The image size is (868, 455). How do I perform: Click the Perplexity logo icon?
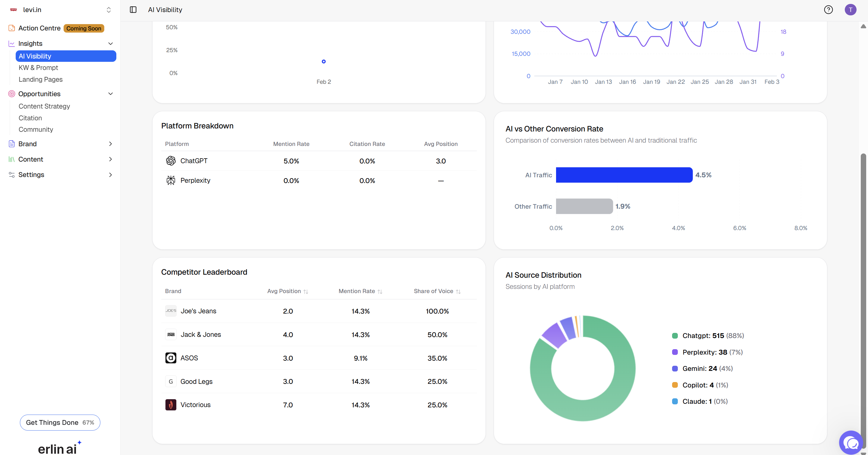click(x=171, y=180)
